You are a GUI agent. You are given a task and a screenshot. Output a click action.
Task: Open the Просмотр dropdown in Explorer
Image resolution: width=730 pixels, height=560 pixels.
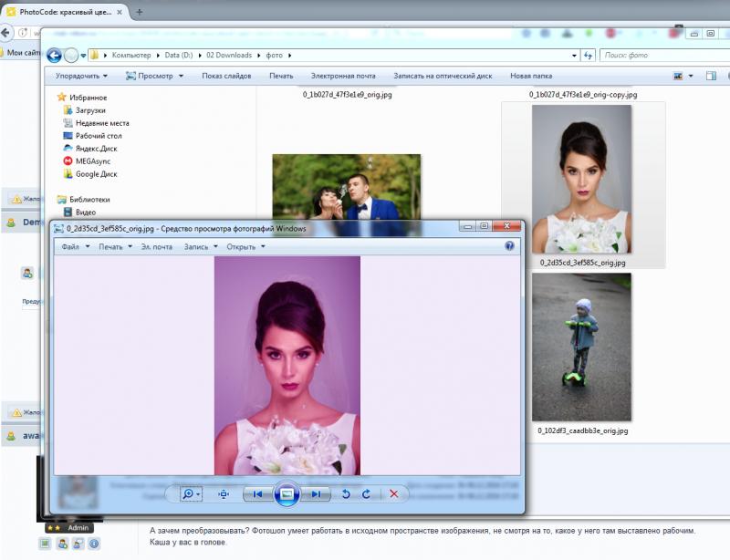(154, 76)
